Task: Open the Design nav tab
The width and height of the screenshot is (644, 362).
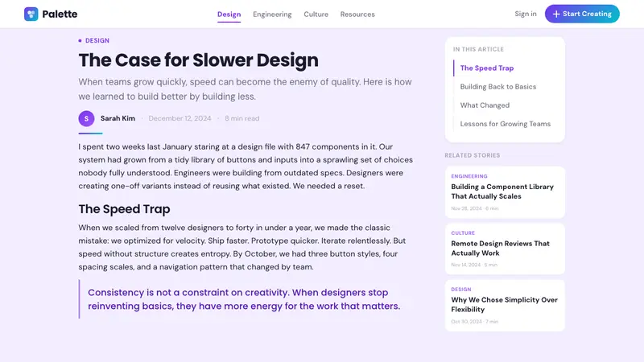Action: (x=229, y=14)
